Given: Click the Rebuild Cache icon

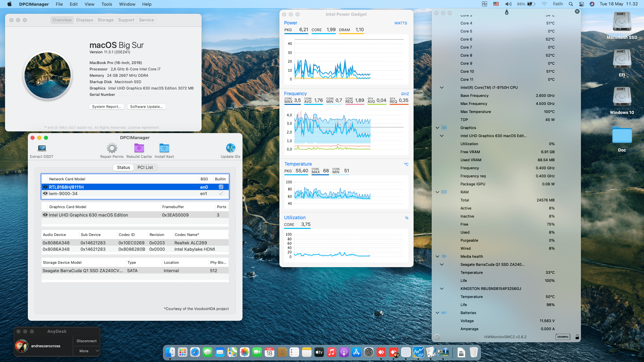Looking at the screenshot, I should (139, 148).
